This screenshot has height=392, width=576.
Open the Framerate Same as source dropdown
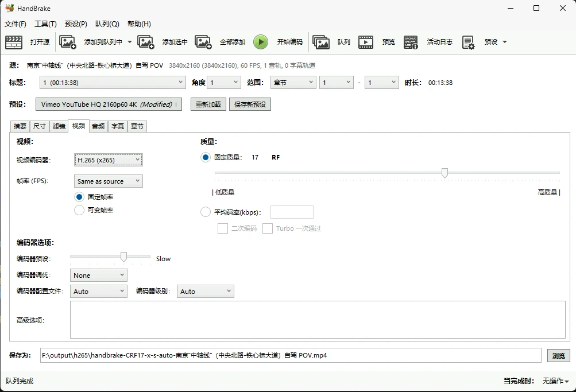tap(109, 181)
